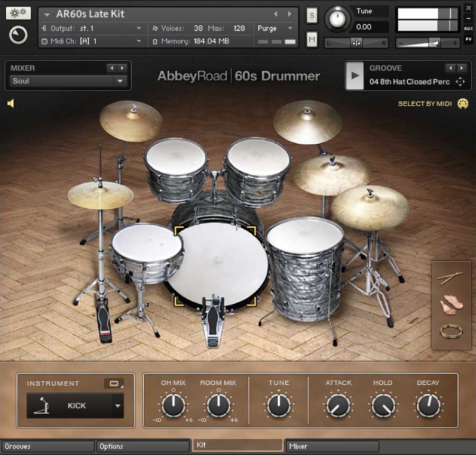Screen dimensions: 476x455
Task: Go to previous mixer preset
Action: [x=112, y=68]
